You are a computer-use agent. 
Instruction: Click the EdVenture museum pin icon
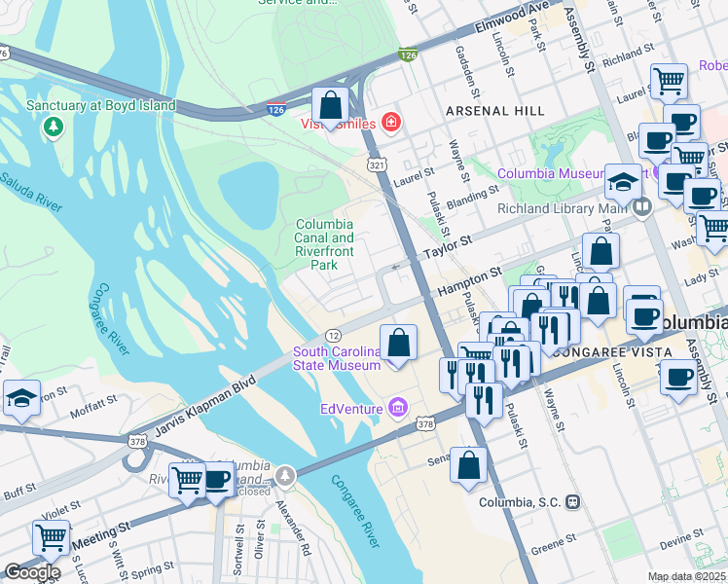pyautogui.click(x=398, y=409)
